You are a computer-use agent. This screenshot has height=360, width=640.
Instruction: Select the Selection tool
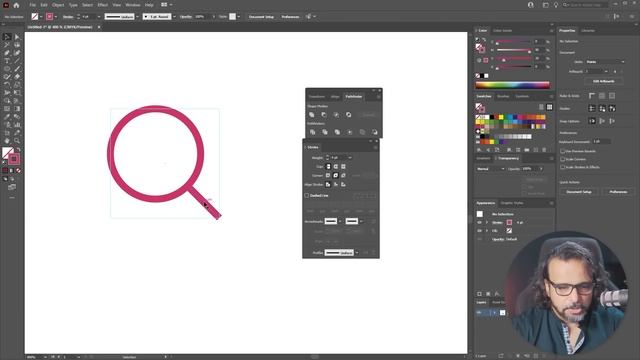[x=7, y=37]
